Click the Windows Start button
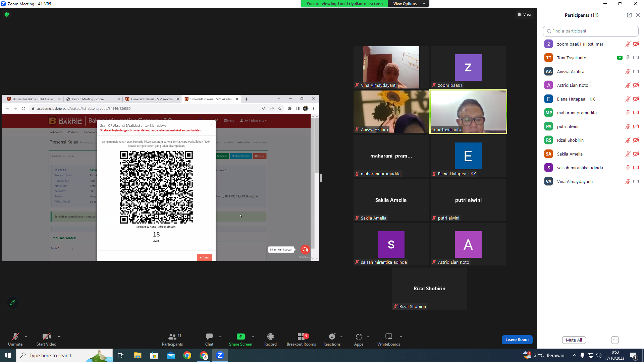The width and height of the screenshot is (644, 362). (x=8, y=355)
